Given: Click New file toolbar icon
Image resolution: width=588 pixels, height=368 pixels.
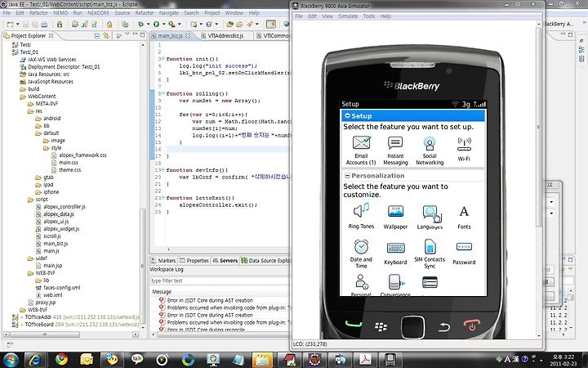Looking at the screenshot, I should pos(10,24).
